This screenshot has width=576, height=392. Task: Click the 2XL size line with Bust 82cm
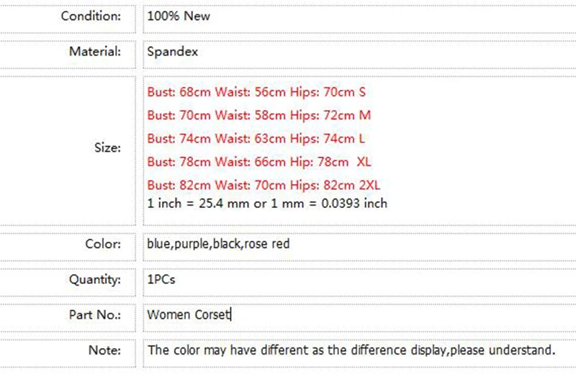click(264, 185)
